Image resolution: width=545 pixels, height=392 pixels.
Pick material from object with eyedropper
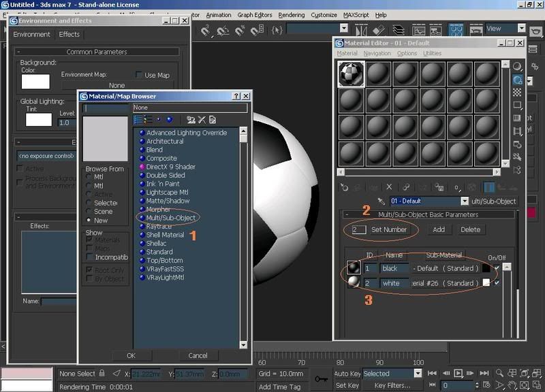coord(381,201)
